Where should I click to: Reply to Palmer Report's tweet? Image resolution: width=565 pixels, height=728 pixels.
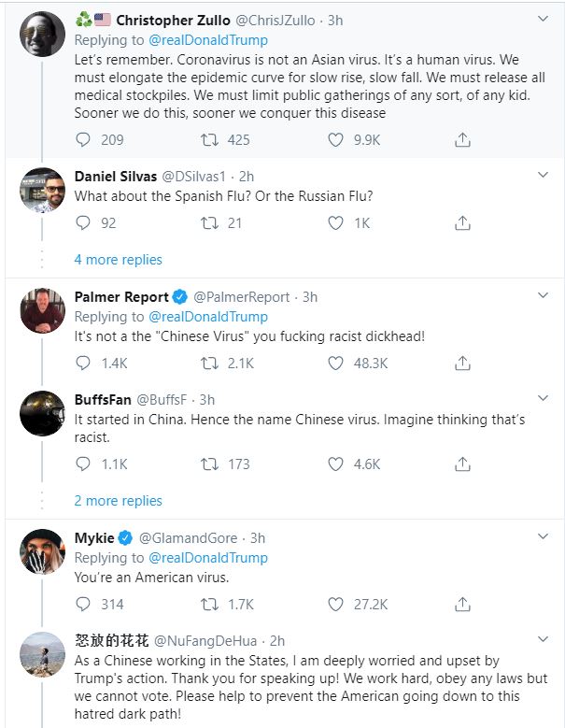coord(83,363)
